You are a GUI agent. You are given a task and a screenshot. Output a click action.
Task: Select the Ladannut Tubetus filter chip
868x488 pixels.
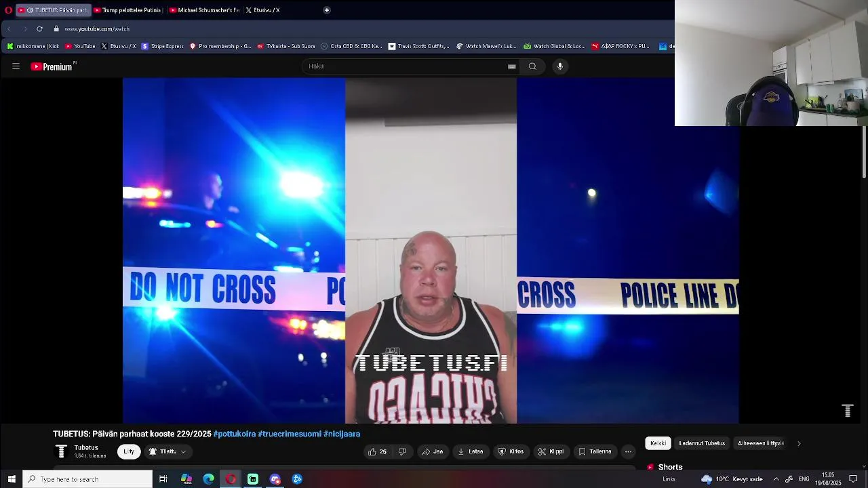(x=702, y=443)
